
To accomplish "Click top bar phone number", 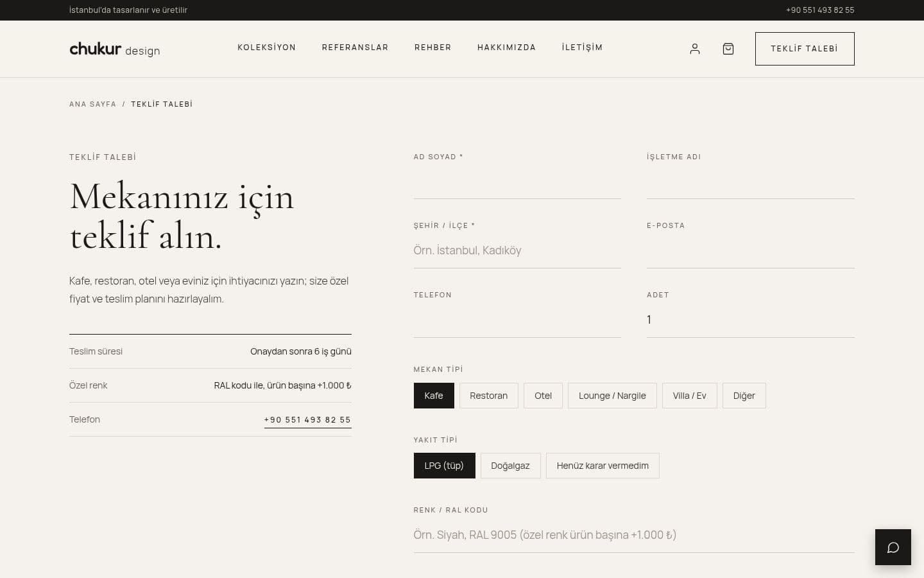I will (x=820, y=10).
